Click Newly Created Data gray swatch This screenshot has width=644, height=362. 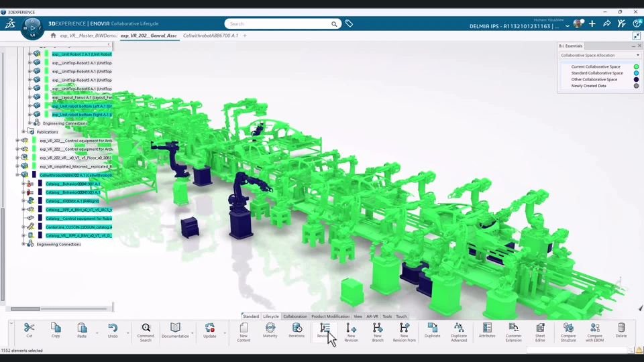[x=636, y=86]
